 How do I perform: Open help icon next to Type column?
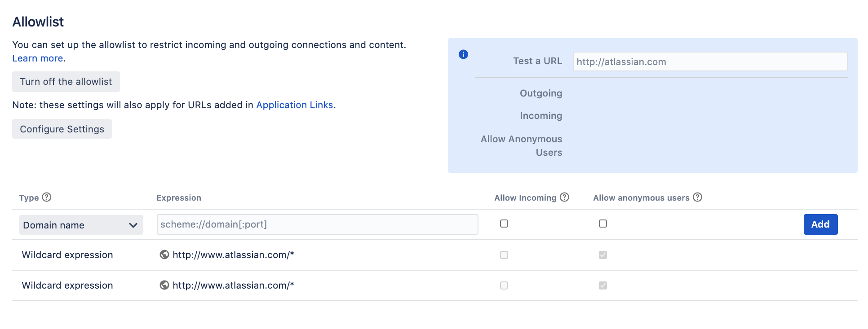pos(47,197)
